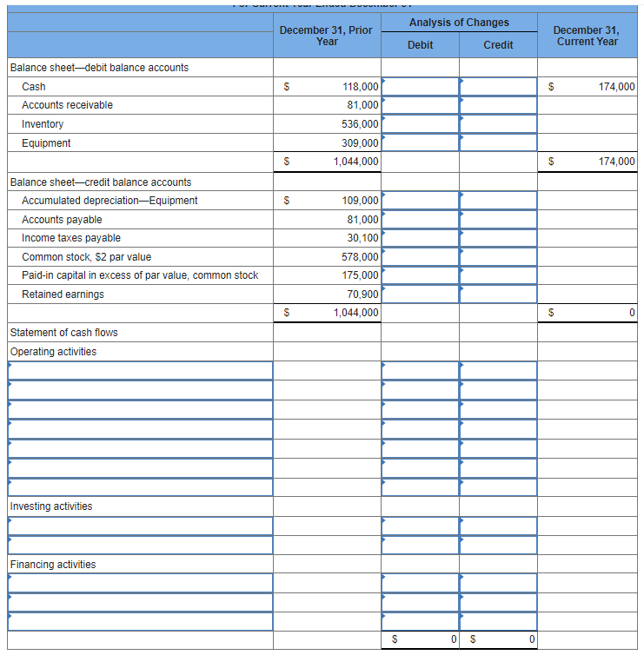644x655 pixels.
Task: Select the Retained earnings debit cell
Action: coord(420,294)
